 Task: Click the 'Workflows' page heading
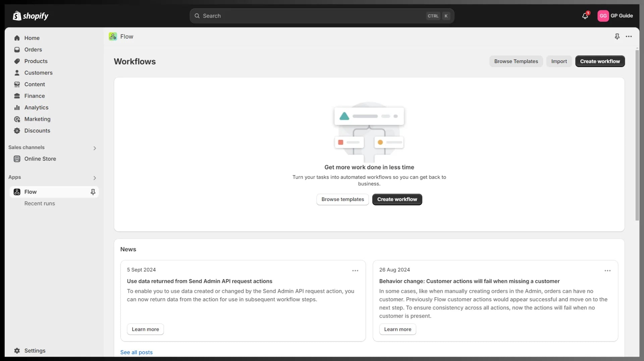tap(135, 61)
